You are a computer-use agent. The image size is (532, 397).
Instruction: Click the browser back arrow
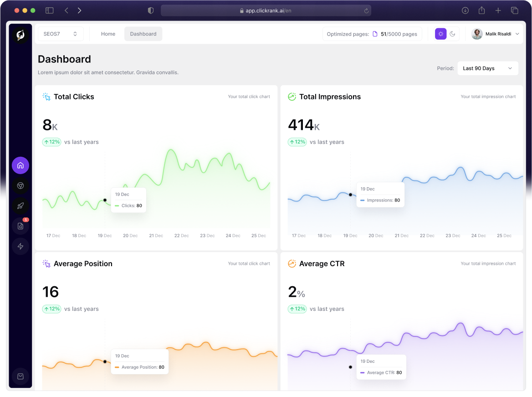tap(66, 10)
